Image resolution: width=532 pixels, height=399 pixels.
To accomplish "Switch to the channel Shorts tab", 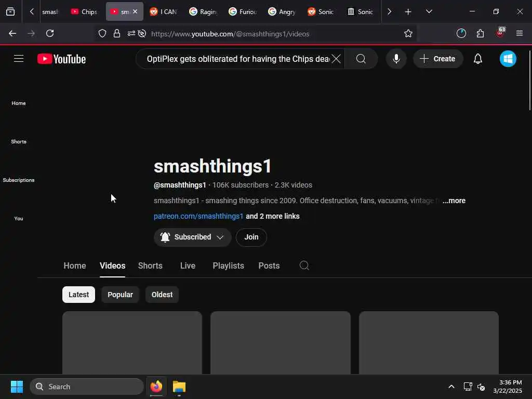I will pos(150,265).
